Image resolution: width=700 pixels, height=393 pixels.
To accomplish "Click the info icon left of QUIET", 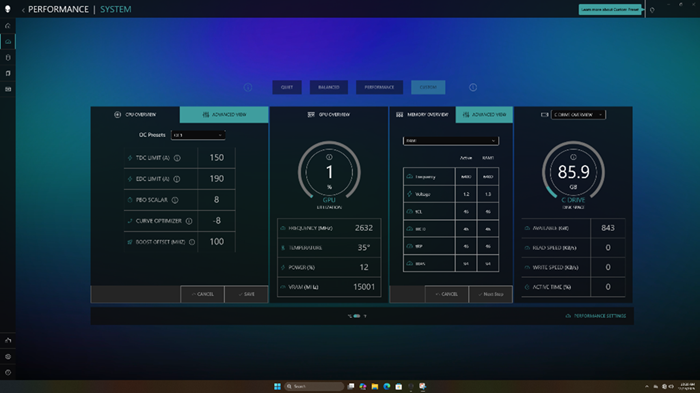I will point(248,87).
